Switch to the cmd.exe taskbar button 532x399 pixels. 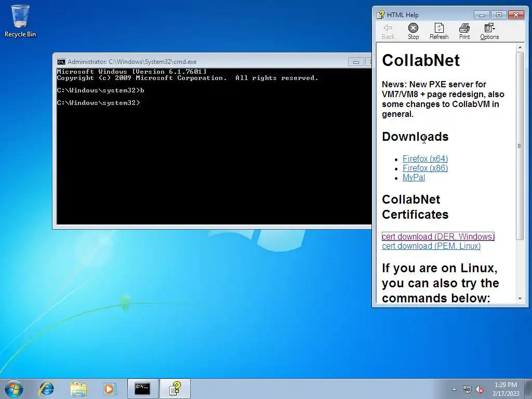(x=142, y=389)
